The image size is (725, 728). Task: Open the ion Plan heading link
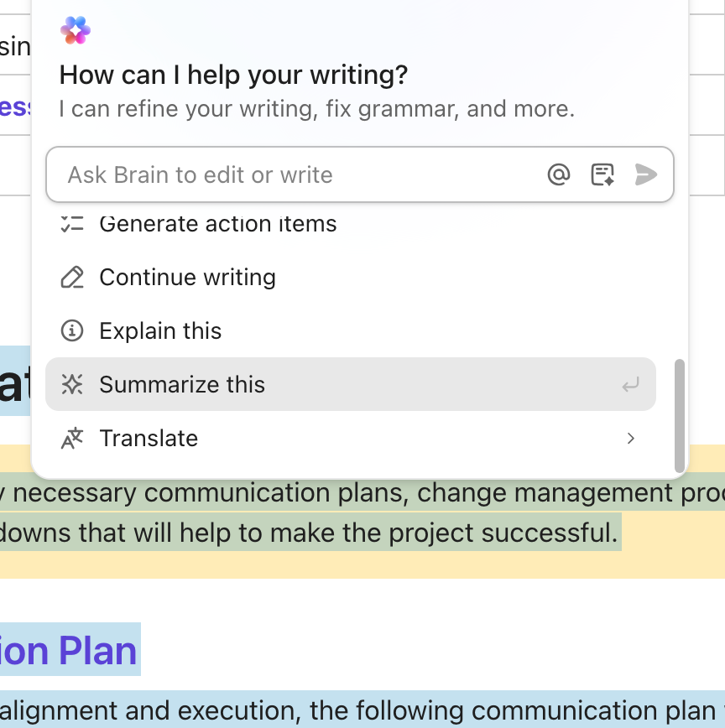[67, 651]
